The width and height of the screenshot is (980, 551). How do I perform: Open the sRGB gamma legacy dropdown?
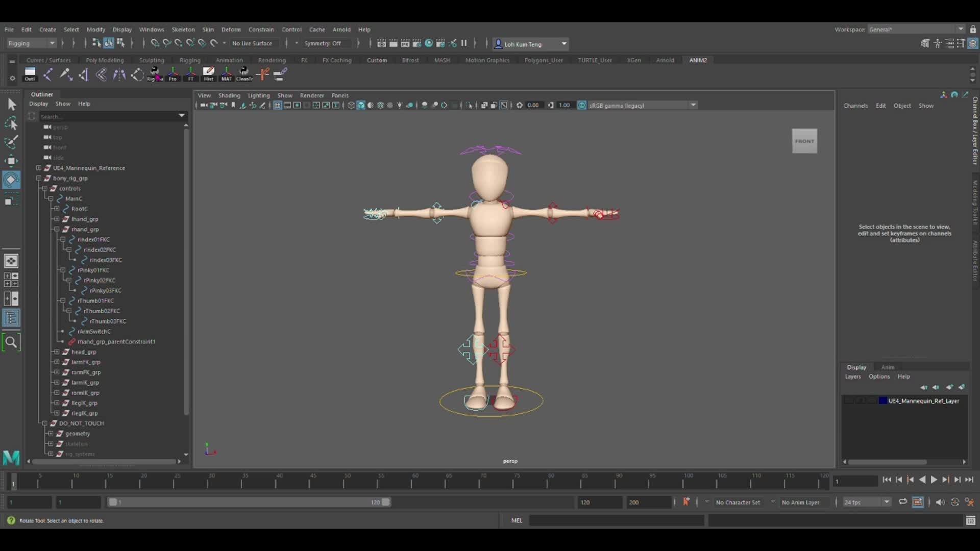(x=693, y=105)
